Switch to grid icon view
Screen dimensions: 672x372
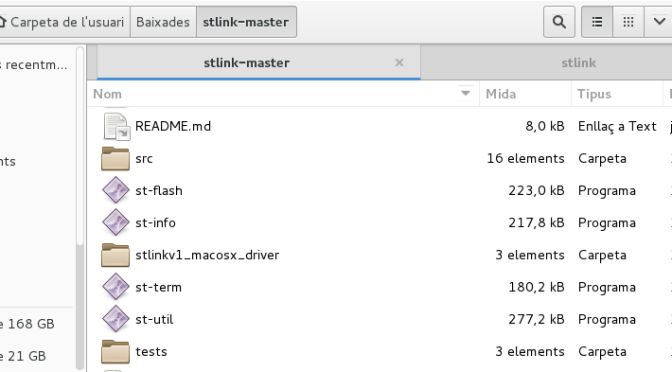(x=628, y=22)
